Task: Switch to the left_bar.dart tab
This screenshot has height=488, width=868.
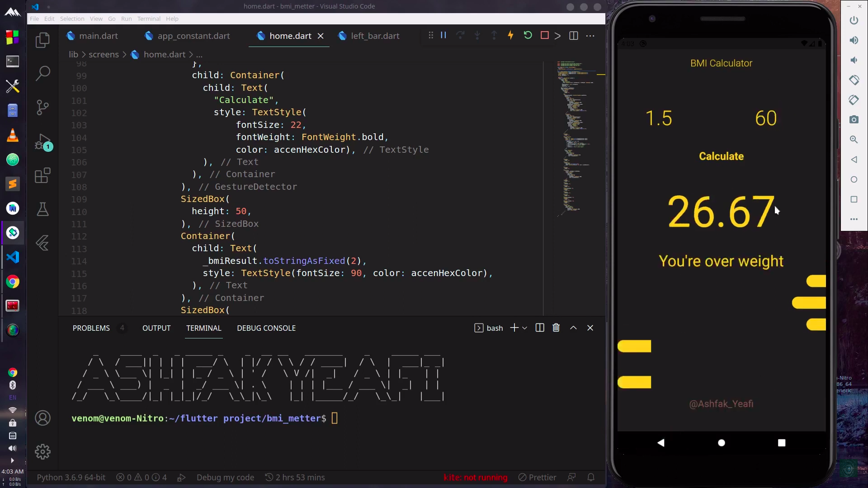Action: pos(369,36)
